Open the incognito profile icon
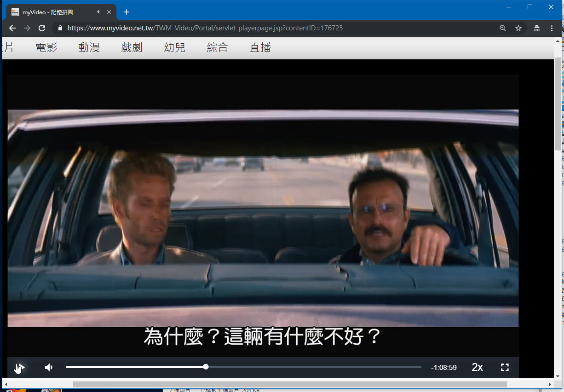 tap(537, 28)
